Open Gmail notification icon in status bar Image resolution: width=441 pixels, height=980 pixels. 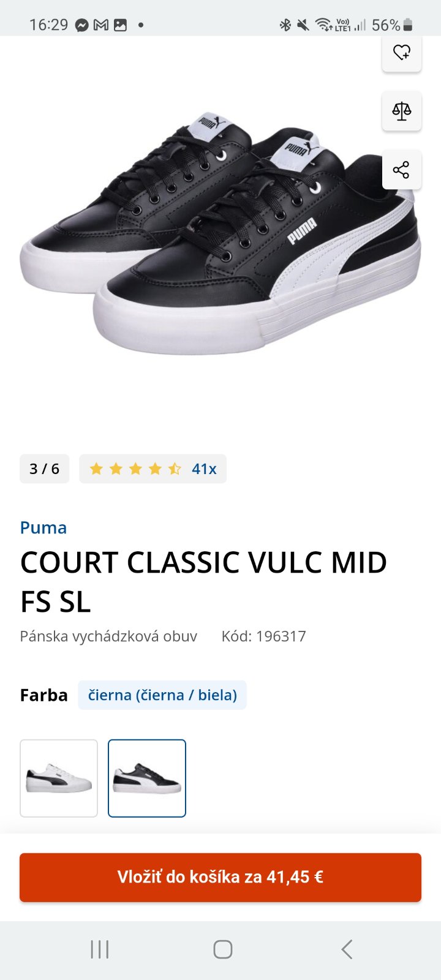point(101,25)
